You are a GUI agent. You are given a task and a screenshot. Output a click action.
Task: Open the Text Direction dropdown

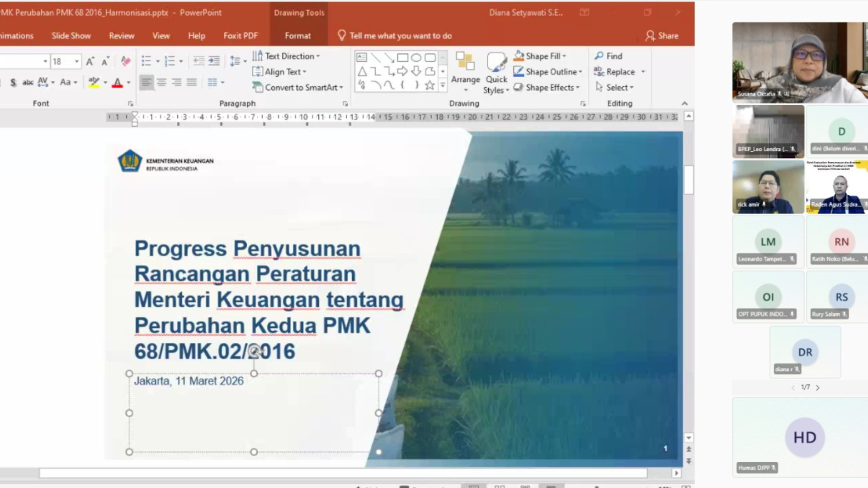click(x=318, y=56)
